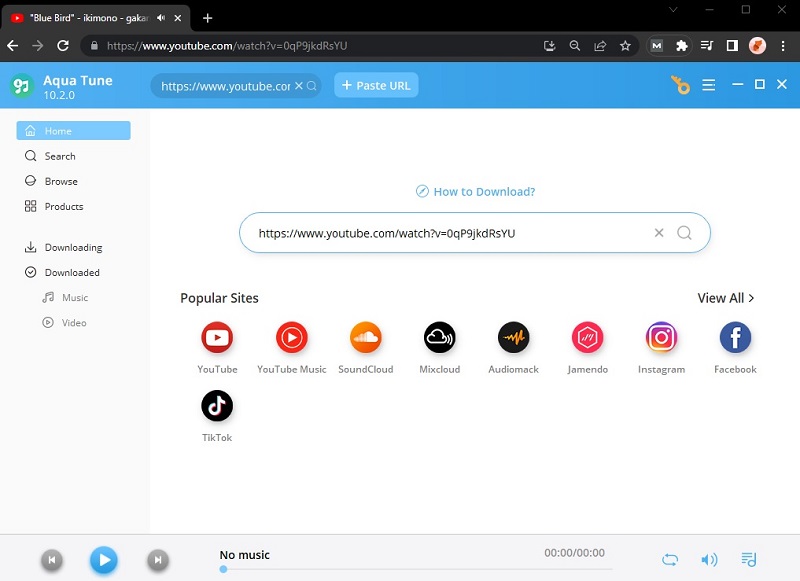Open the Aqua Tune hamburger menu
This screenshot has height=581, width=800.
[x=708, y=85]
